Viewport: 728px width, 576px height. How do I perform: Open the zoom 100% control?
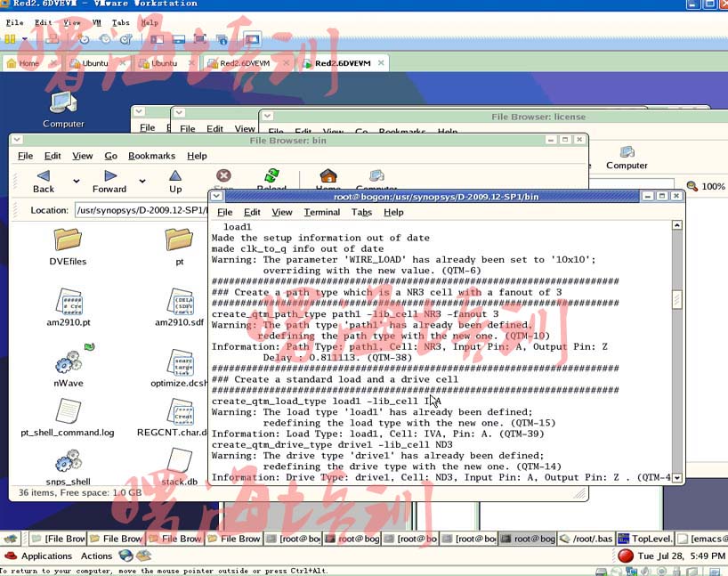[x=706, y=187]
